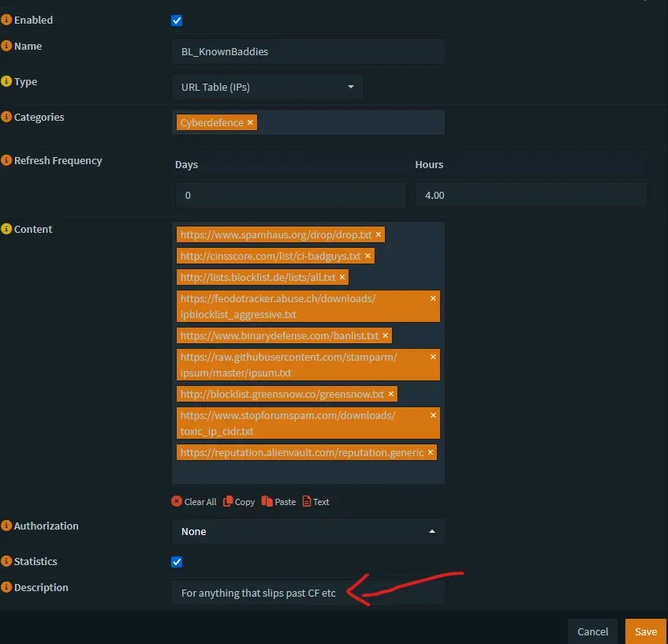Click the stopforumspam.com tag text
The width and height of the screenshot is (668, 644).
(x=288, y=423)
